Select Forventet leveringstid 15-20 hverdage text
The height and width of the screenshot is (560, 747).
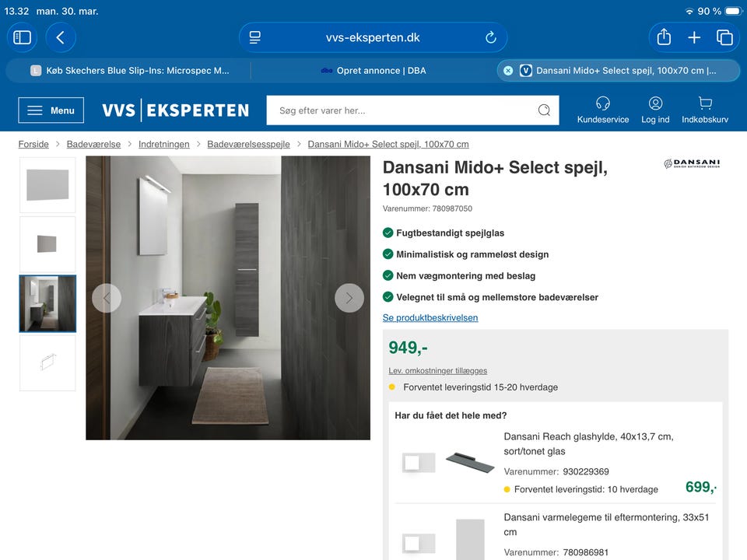[x=480, y=387]
